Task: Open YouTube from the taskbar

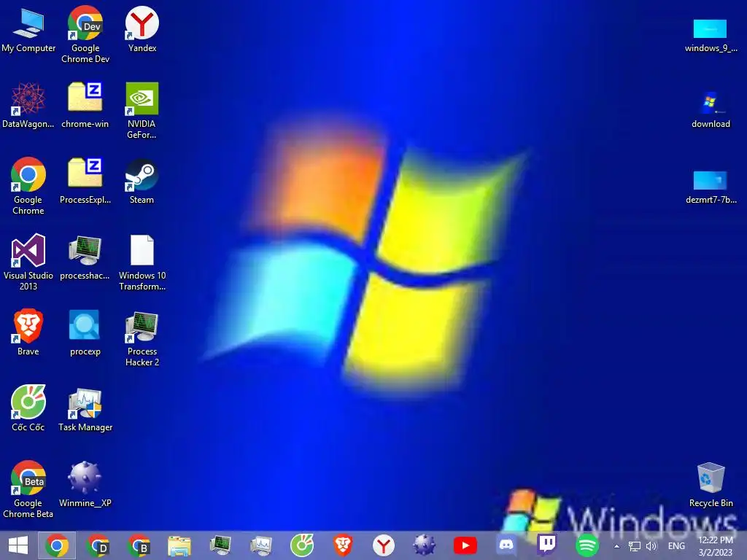Action: 465,545
